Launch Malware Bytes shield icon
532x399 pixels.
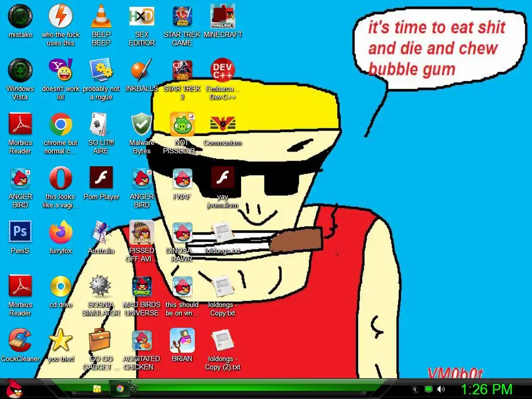click(x=141, y=125)
